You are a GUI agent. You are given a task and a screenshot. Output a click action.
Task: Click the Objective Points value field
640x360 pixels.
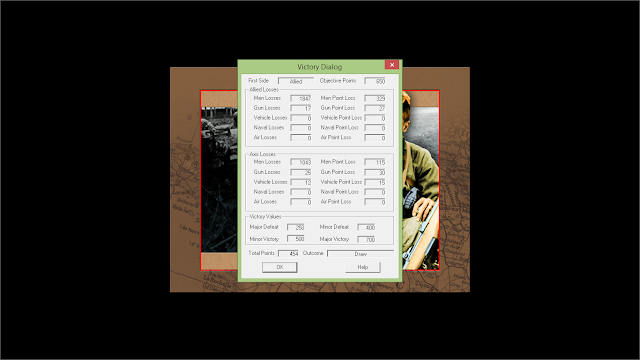375,81
